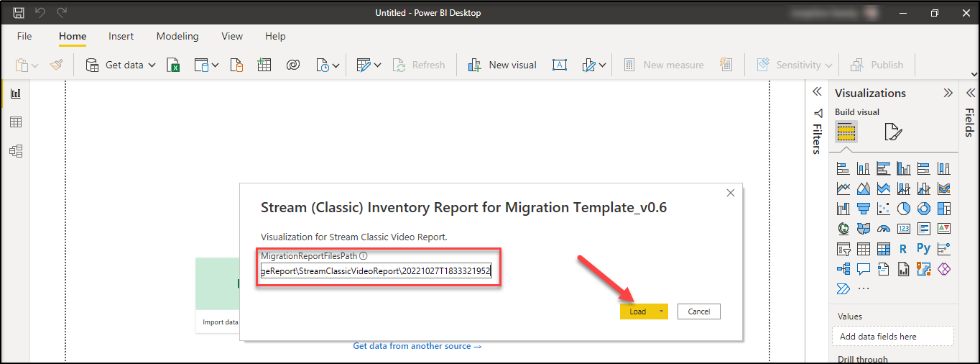Switch to Data view in left sidebar
The image size is (980, 364).
(x=15, y=122)
